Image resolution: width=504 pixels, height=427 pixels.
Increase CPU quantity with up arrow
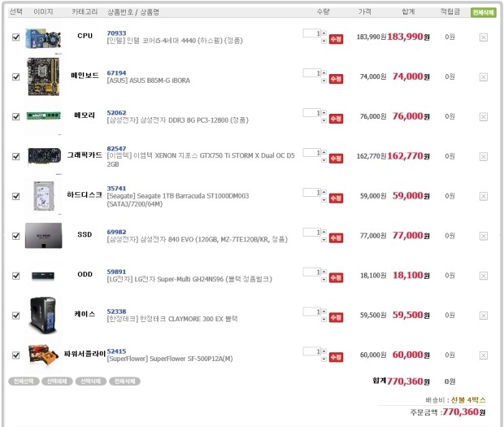[x=324, y=33]
